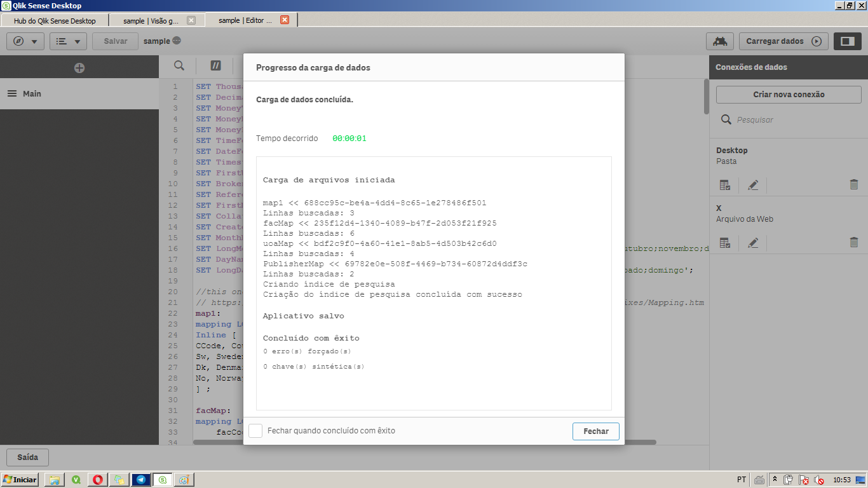The image size is (868, 488).
Task: Open the navigation compass menu
Action: 25,41
